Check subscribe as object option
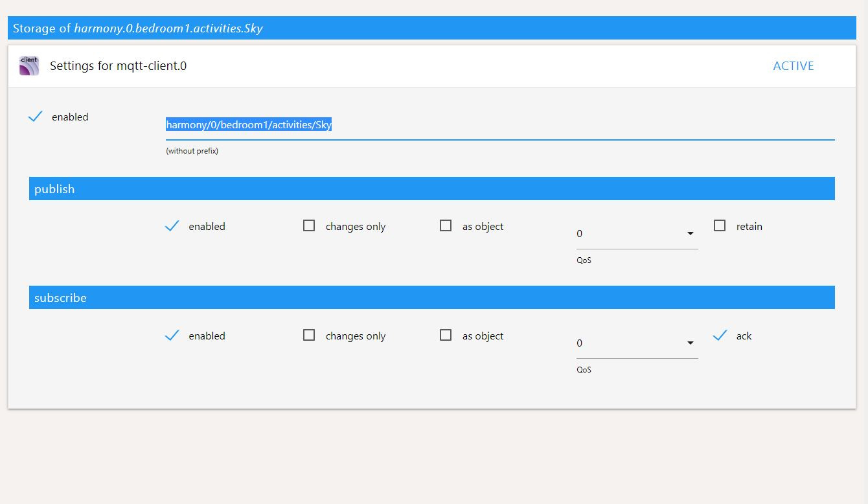Screen dimensions: 868x504 tap(446, 336)
